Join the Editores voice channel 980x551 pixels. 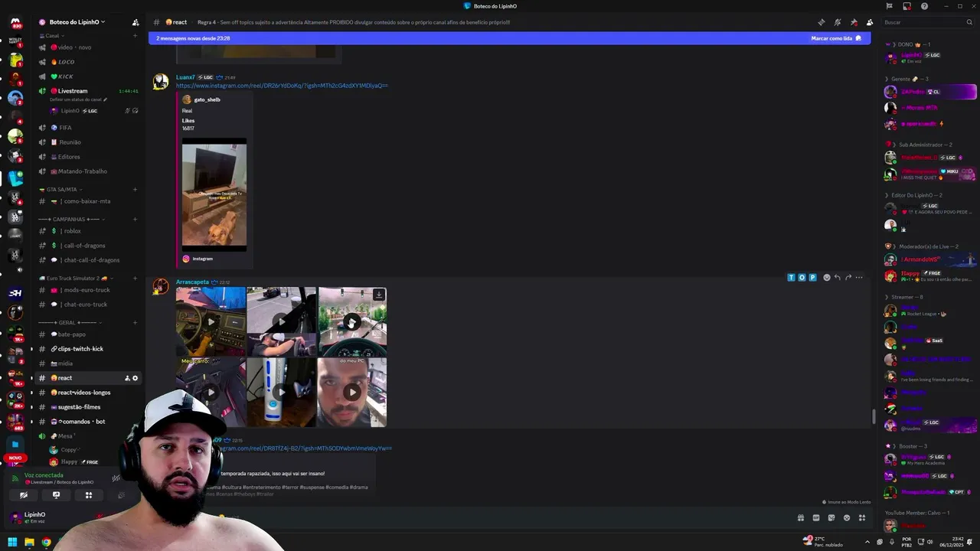coord(88,157)
